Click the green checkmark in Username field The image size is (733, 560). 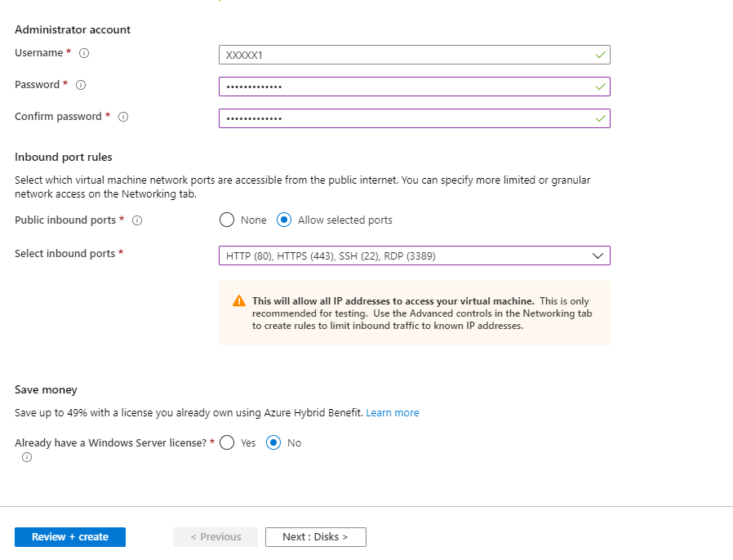point(601,55)
